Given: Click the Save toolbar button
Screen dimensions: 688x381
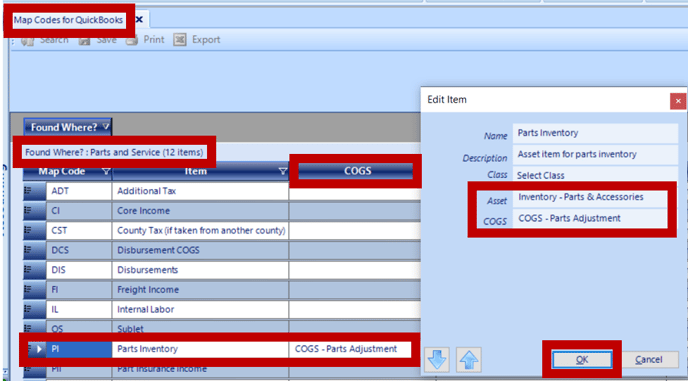Looking at the screenshot, I should click(x=97, y=40).
